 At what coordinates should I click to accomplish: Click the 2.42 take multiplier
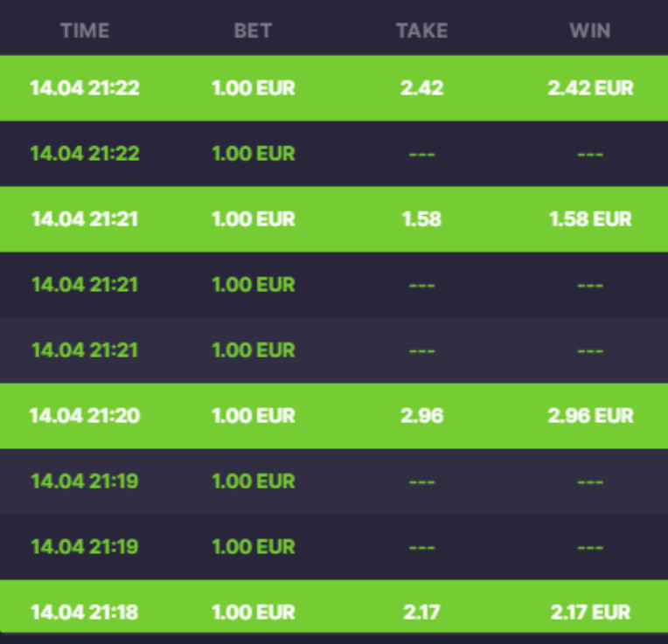[421, 88]
